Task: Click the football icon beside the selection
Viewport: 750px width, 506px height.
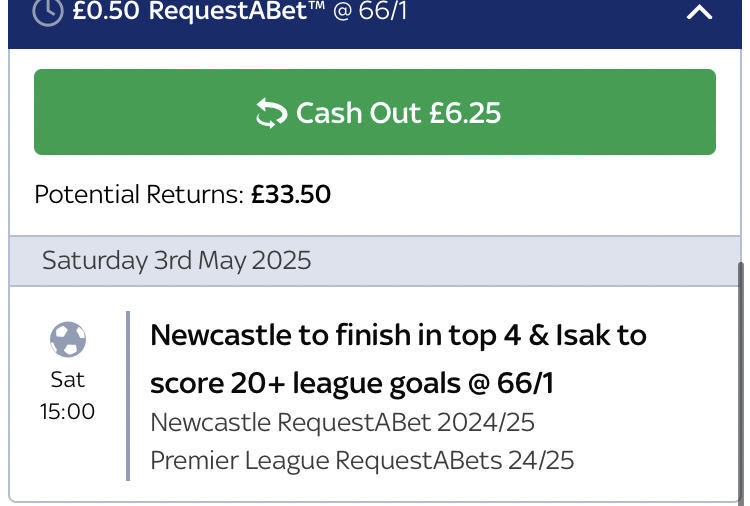Action: [x=67, y=340]
